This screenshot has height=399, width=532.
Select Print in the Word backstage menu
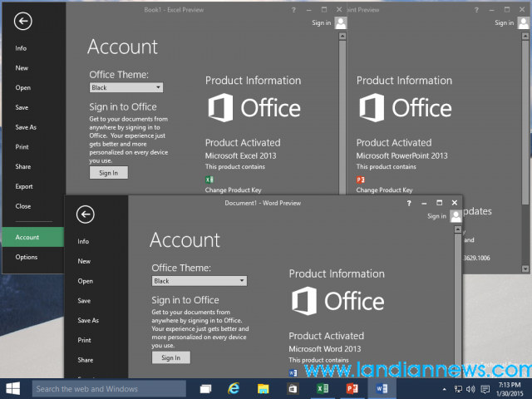coord(84,340)
